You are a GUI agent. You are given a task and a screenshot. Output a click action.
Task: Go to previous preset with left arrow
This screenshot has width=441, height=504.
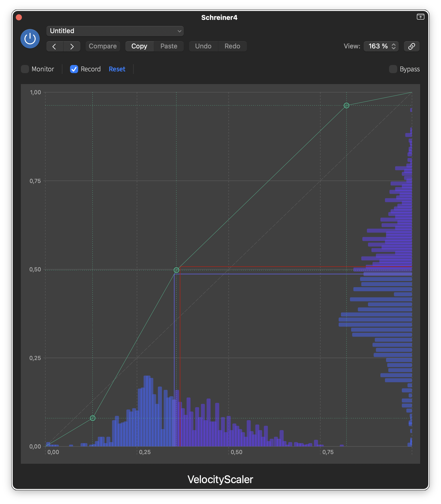click(x=55, y=46)
